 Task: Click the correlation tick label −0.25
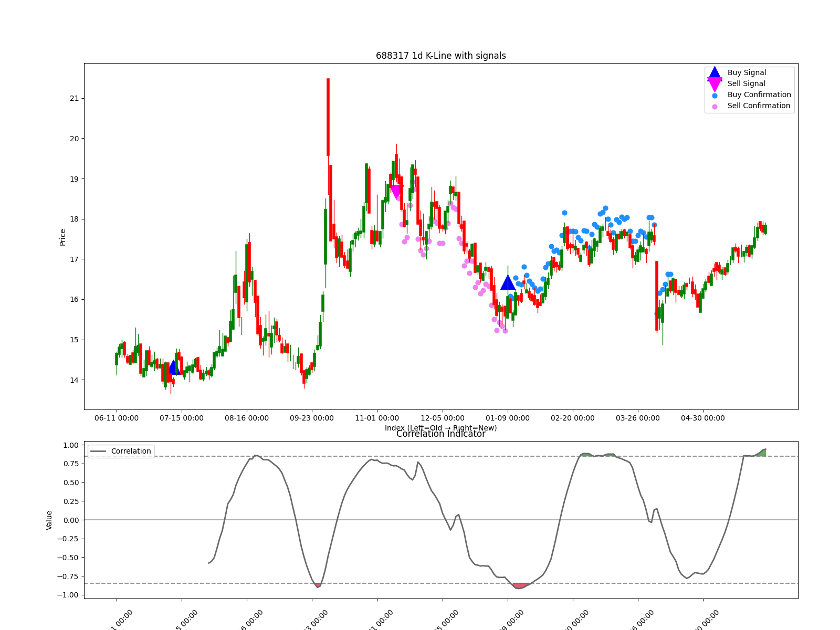point(68,539)
